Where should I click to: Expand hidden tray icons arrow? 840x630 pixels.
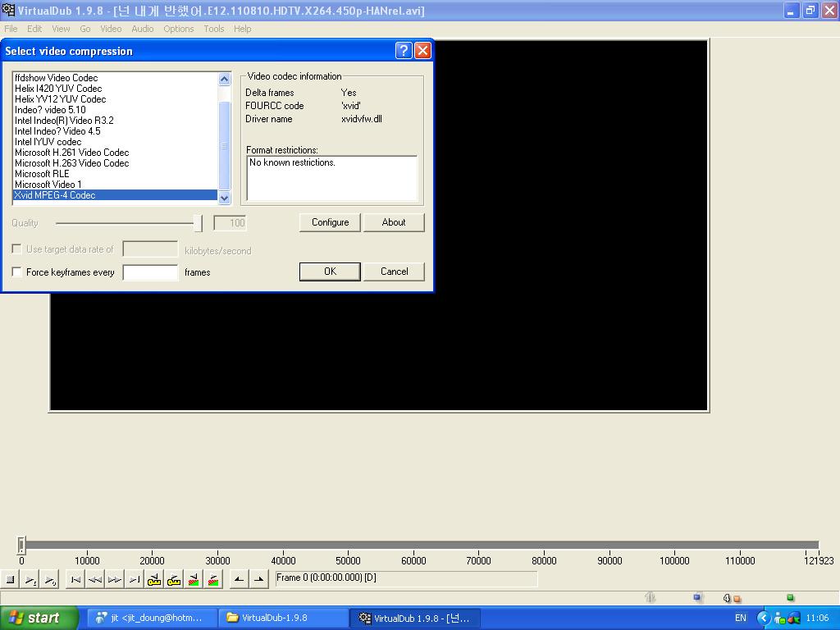(x=763, y=618)
